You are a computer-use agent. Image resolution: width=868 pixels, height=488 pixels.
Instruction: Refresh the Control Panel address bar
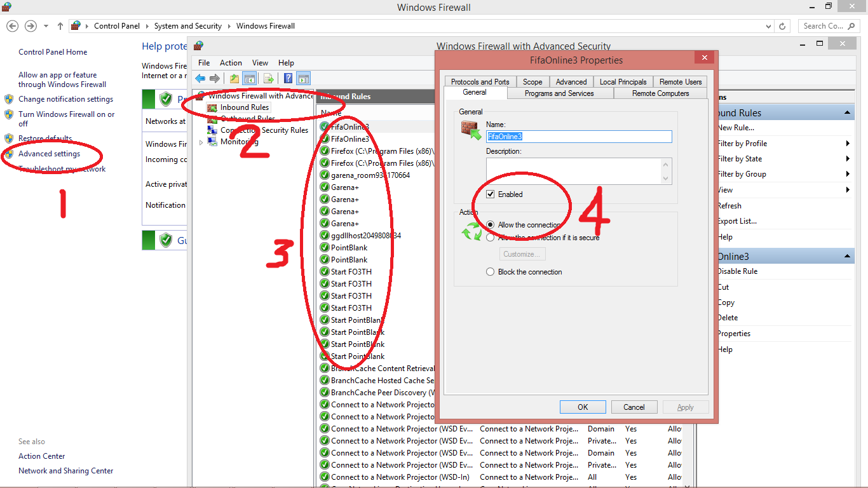pos(783,26)
